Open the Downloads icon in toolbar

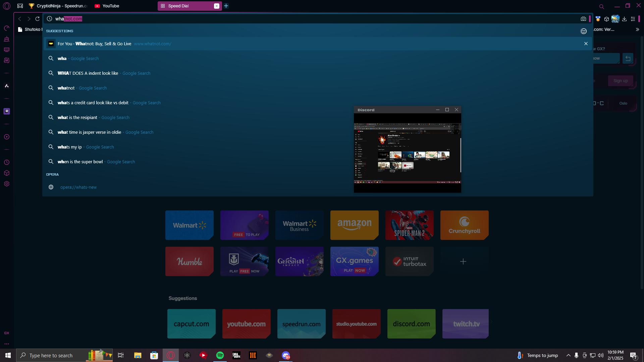tap(624, 19)
